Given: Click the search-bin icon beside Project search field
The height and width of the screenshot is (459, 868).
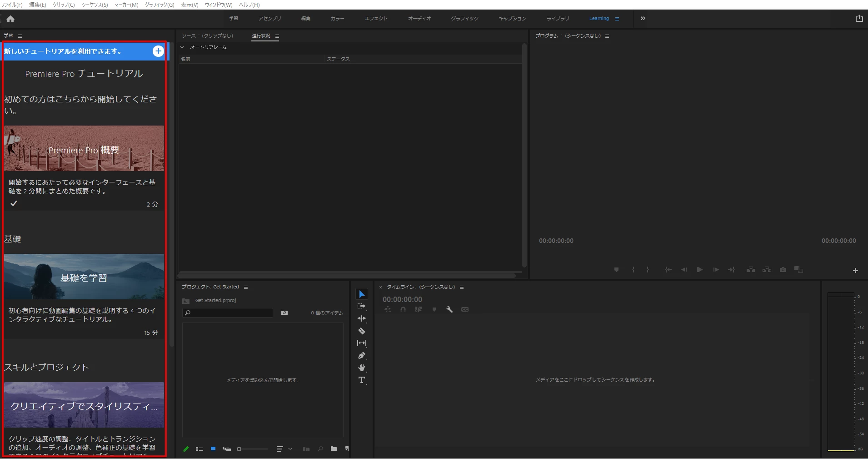Looking at the screenshot, I should click(x=284, y=313).
